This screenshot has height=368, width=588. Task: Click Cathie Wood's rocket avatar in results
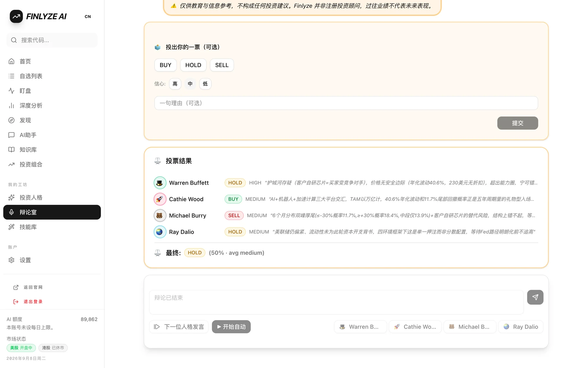[x=160, y=199]
